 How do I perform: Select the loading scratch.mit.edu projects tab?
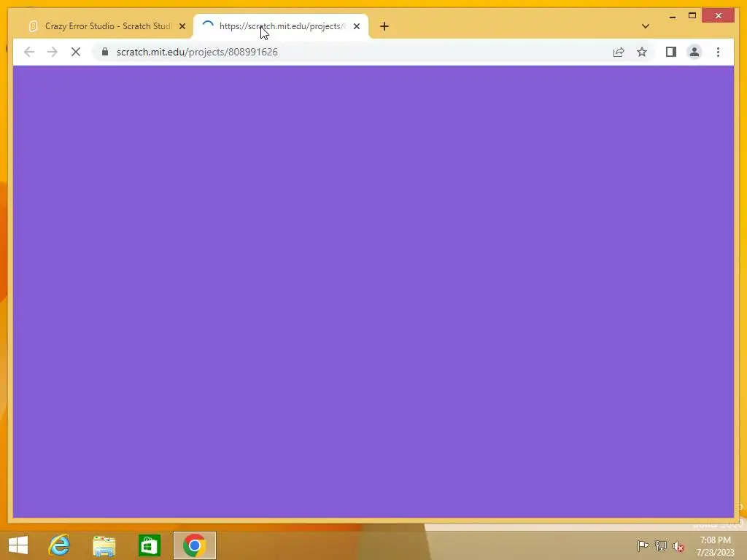point(281,26)
